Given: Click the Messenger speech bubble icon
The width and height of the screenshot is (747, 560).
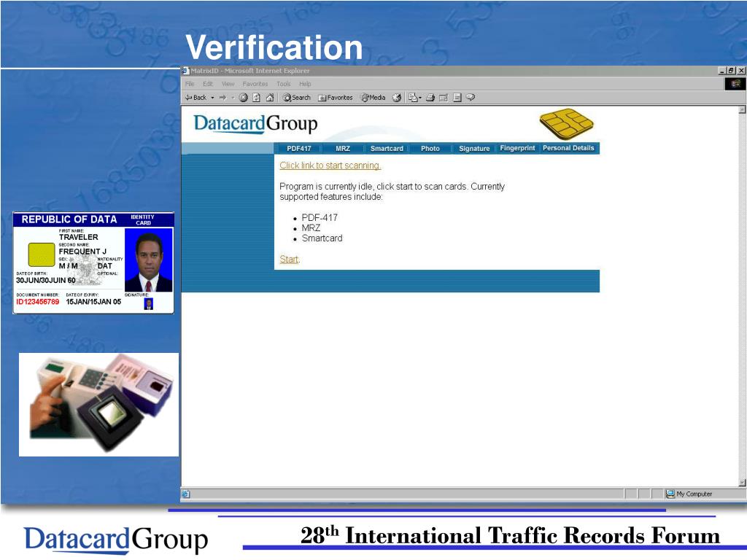Looking at the screenshot, I should point(471,97).
